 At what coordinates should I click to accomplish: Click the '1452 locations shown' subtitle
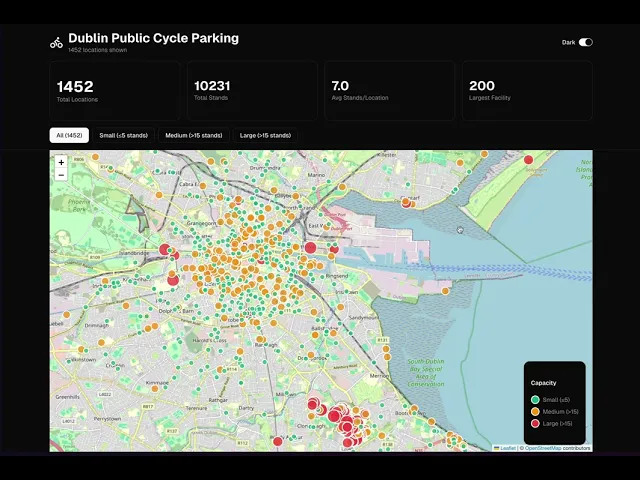(98, 50)
